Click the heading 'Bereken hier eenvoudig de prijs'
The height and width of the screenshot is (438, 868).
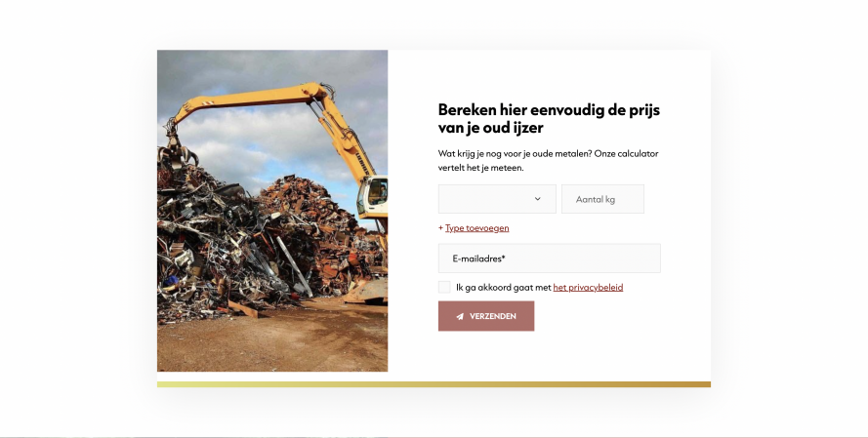(549, 109)
